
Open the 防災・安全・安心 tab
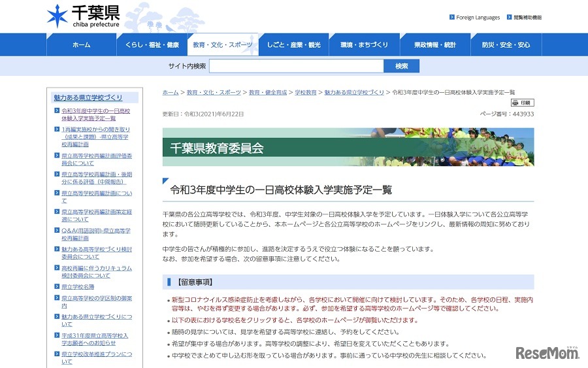tap(506, 44)
